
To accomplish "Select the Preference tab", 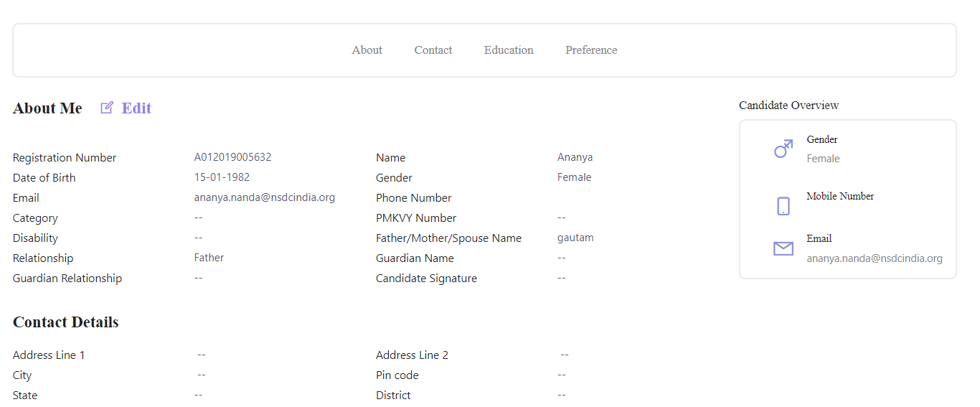I will (590, 50).
